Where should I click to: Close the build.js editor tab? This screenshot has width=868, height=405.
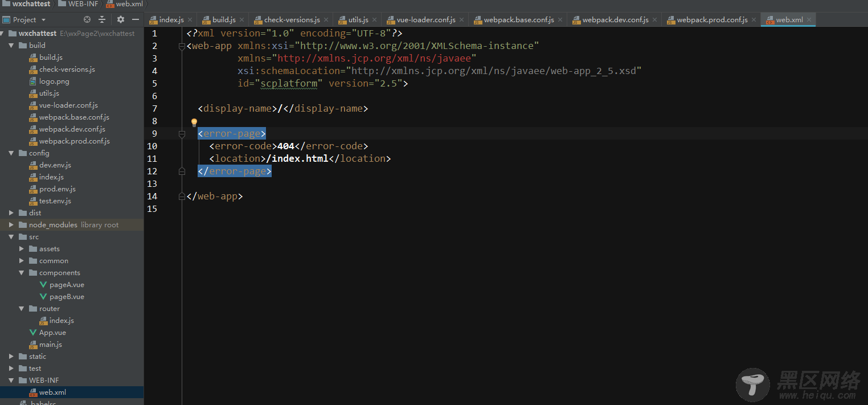pos(242,20)
